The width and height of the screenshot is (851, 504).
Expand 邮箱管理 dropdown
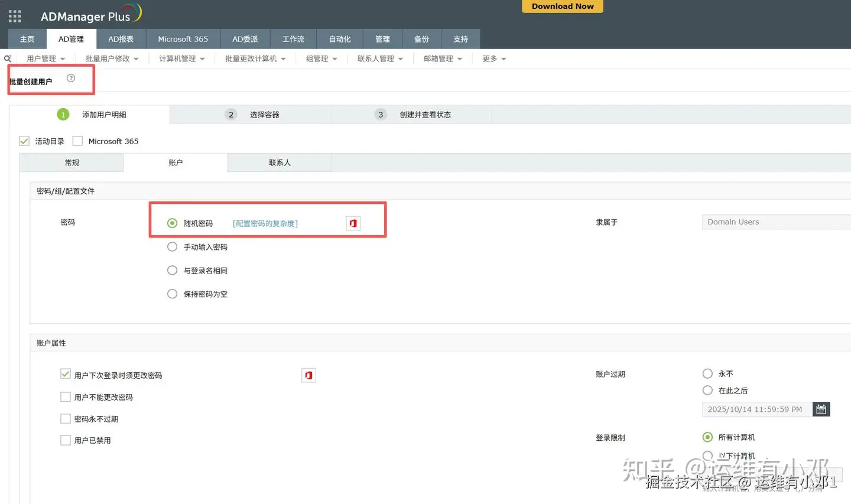tap(443, 58)
